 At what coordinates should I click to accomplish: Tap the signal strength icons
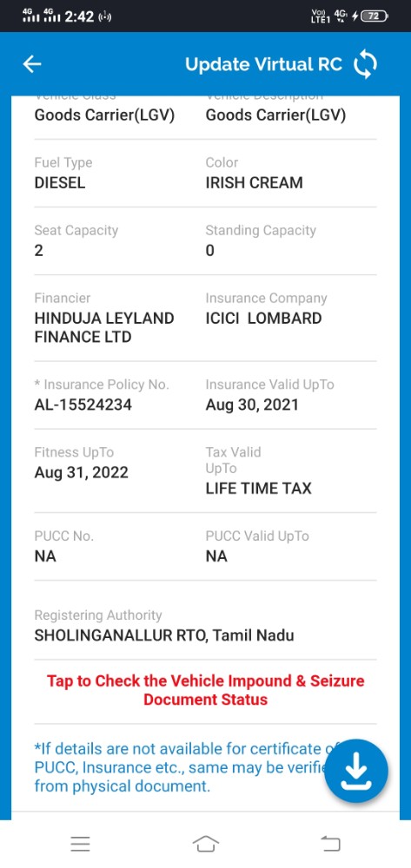pyautogui.click(x=42, y=16)
